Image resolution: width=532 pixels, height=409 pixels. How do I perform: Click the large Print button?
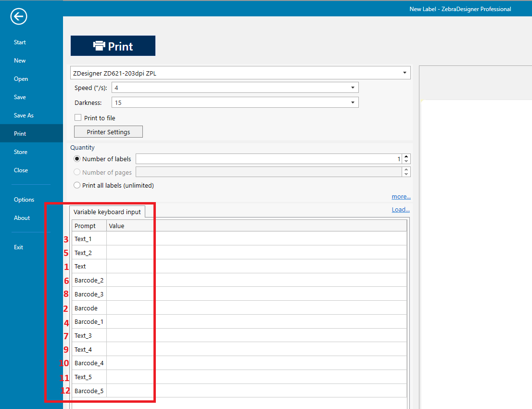point(113,46)
